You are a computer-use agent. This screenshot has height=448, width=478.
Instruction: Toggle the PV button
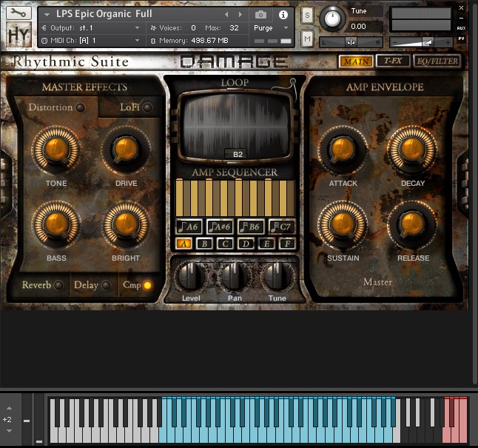[461, 39]
